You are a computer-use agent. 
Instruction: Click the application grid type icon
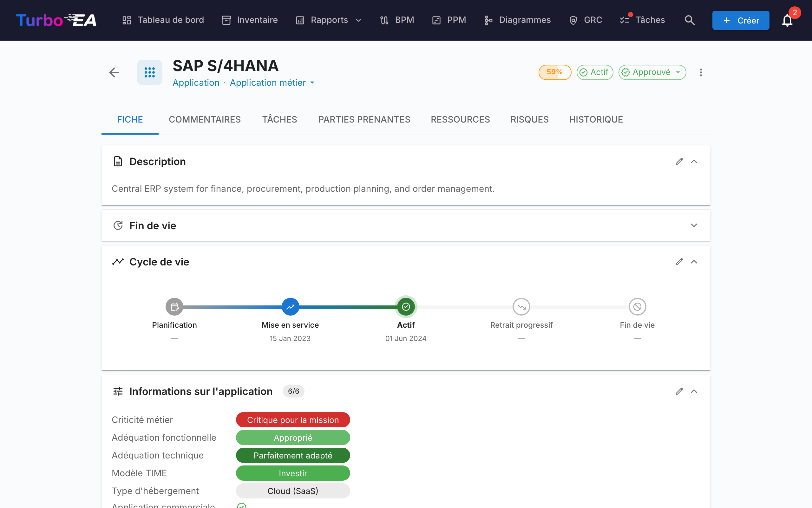150,72
